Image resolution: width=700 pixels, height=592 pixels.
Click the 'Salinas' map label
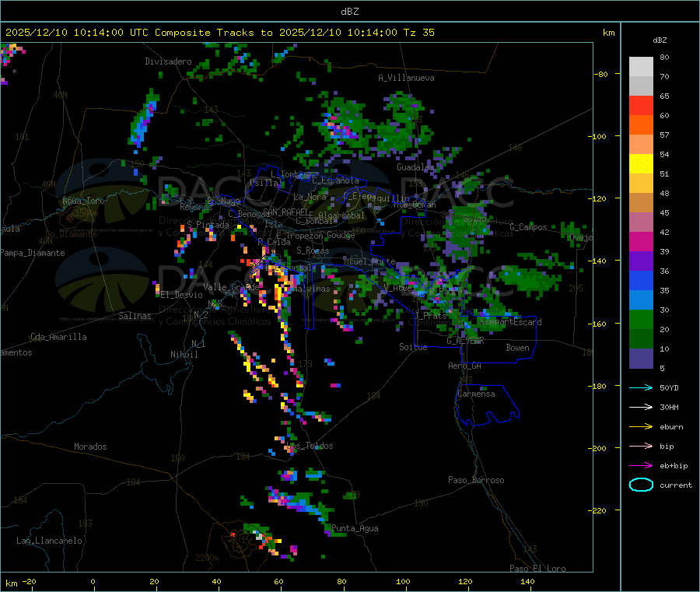click(x=135, y=316)
